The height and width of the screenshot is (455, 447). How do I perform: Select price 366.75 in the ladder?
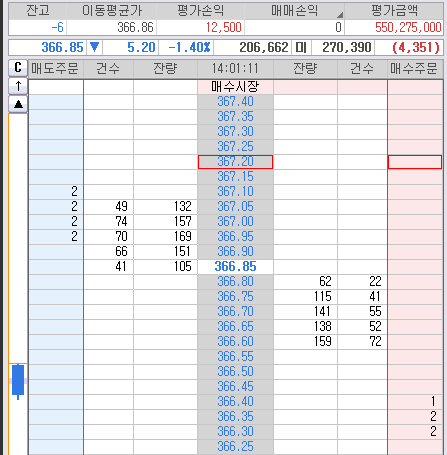coord(235,296)
